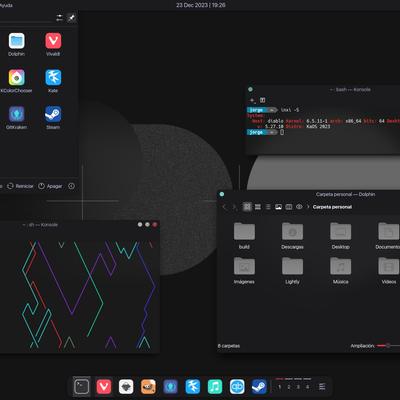Image resolution: width=400 pixels, height=400 pixels.
Task: Open the dock's hamburger menu icon
Action: coord(322,387)
